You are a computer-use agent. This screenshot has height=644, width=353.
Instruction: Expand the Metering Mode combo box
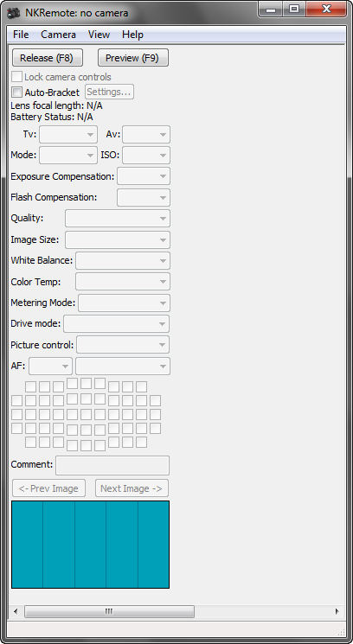124,303
